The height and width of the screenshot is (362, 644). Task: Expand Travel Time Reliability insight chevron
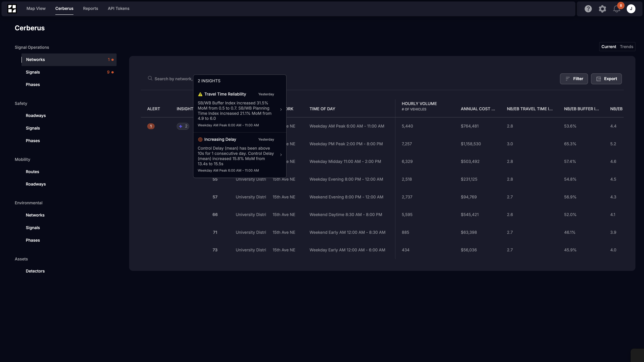point(281,109)
